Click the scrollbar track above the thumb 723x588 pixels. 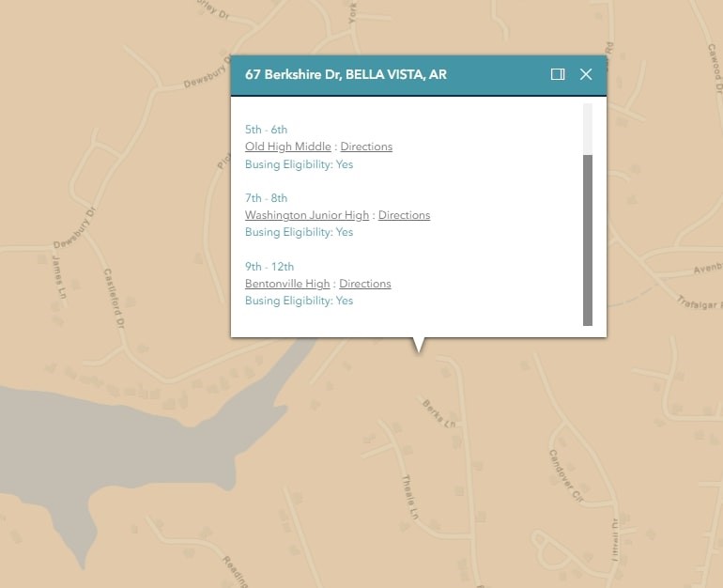(588, 129)
